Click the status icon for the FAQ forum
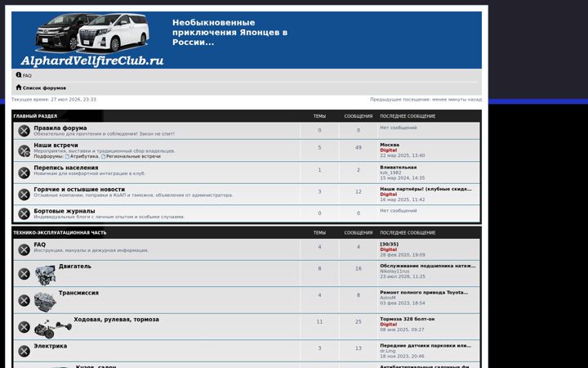 tap(24, 249)
